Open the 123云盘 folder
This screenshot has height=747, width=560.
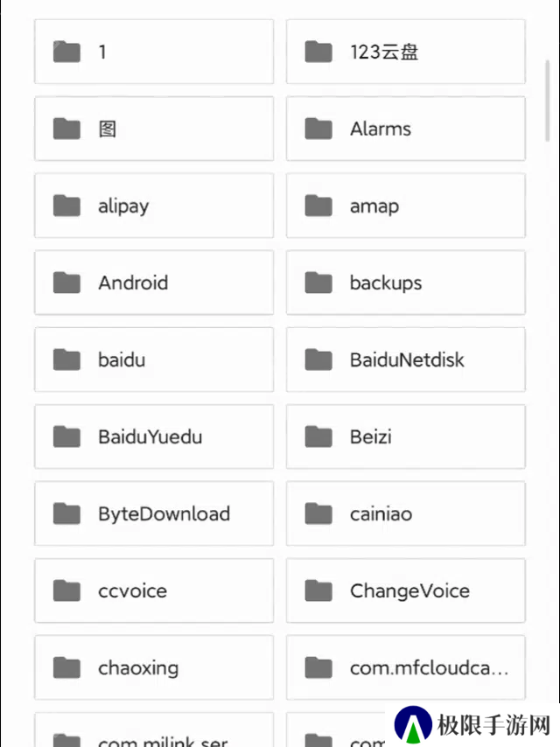406,52
